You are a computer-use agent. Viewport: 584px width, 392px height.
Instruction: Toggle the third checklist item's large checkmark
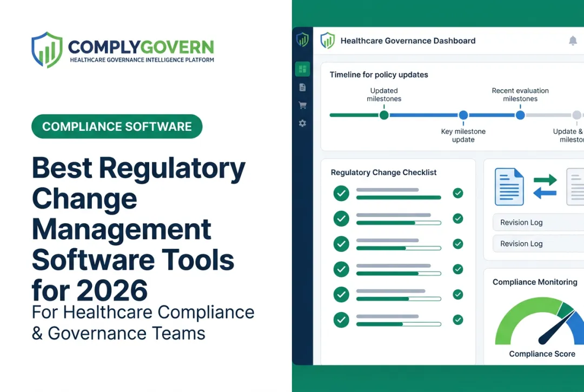tap(341, 244)
